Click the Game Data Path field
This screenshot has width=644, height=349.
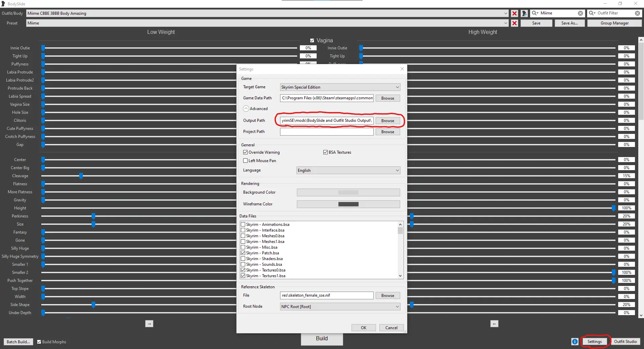[327, 98]
